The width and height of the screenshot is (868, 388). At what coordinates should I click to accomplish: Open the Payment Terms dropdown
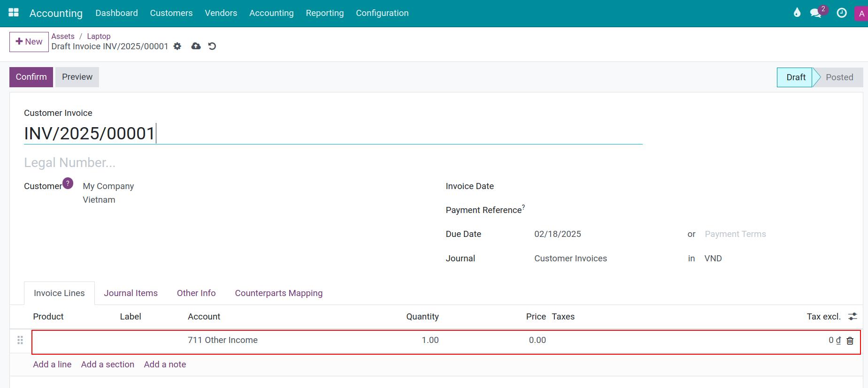(735, 234)
